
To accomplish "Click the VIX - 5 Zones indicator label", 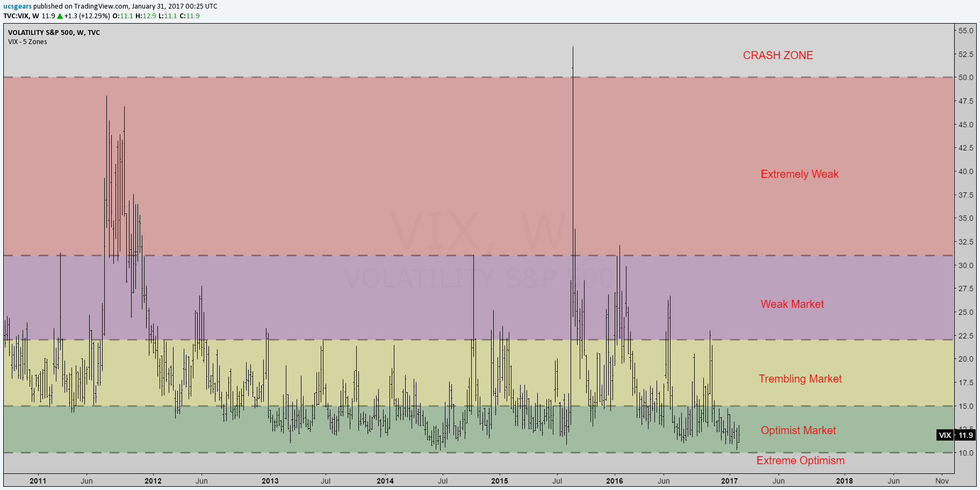I will point(27,42).
